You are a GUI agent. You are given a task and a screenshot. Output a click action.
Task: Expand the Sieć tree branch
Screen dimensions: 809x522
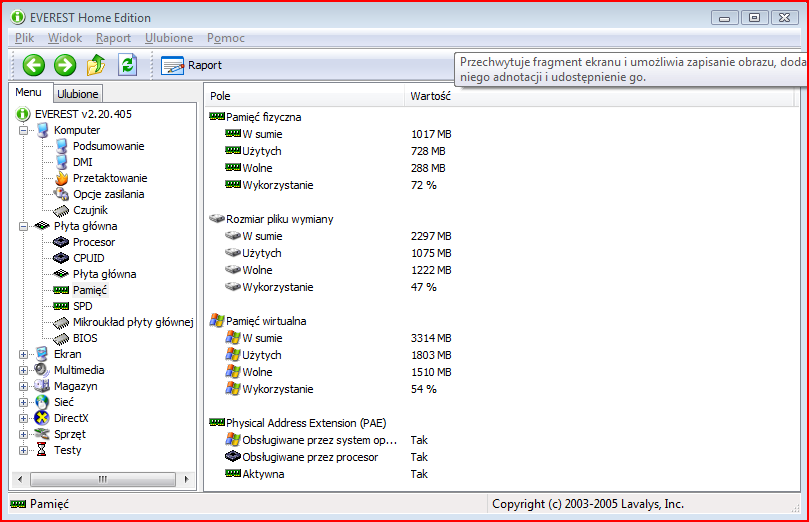pyautogui.click(x=23, y=402)
